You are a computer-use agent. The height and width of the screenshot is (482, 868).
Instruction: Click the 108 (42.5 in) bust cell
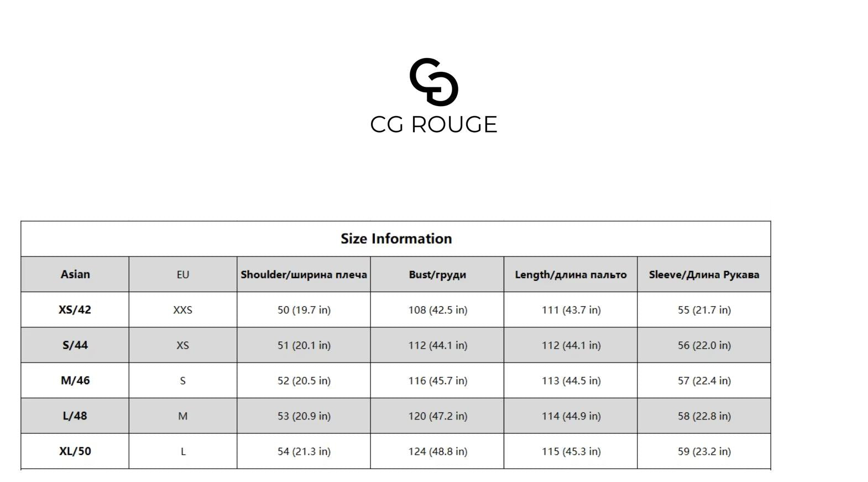pyautogui.click(x=437, y=310)
